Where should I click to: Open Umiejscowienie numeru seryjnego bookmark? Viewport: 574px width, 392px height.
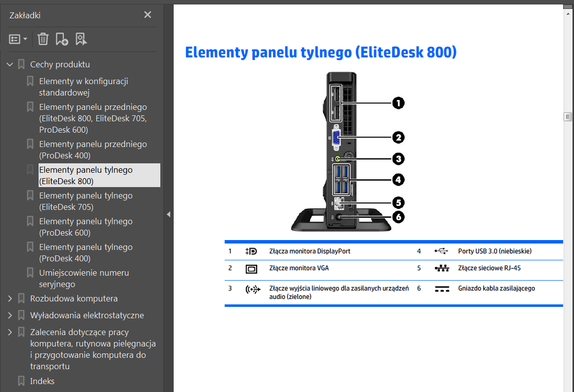click(84, 279)
